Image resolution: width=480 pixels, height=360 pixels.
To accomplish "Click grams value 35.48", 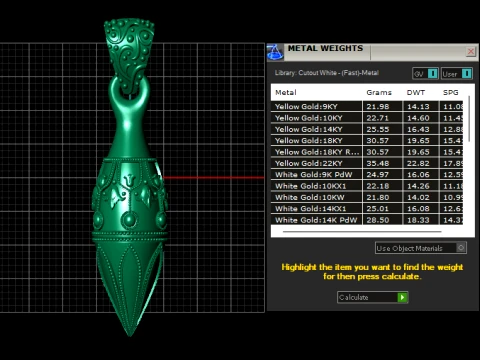I will pyautogui.click(x=378, y=163).
